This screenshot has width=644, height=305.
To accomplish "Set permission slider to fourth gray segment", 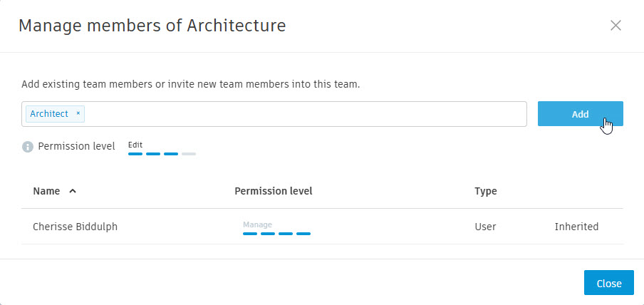I will tap(189, 154).
